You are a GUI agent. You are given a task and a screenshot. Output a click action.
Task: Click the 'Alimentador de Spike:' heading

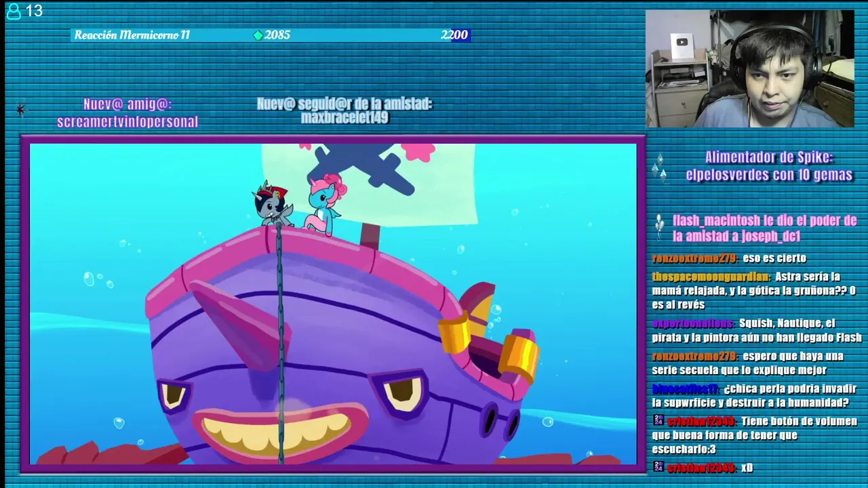(x=769, y=158)
